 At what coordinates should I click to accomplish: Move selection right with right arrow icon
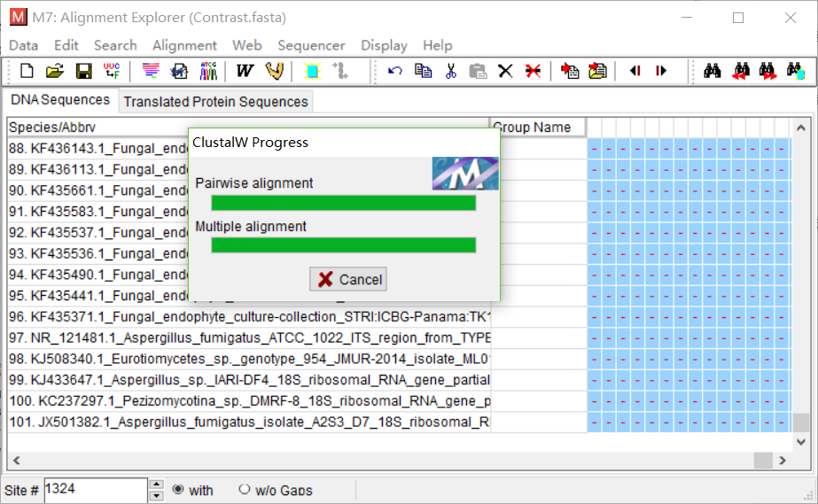click(x=661, y=70)
